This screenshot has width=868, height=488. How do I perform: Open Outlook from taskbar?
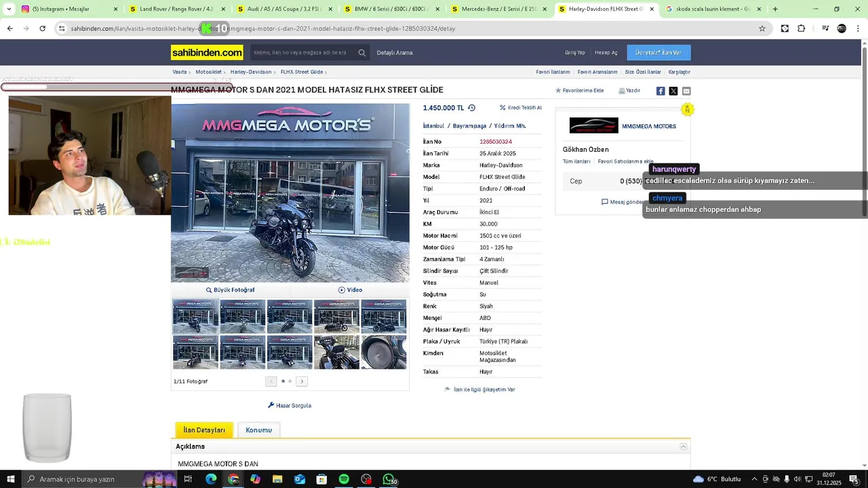pyautogui.click(x=300, y=479)
